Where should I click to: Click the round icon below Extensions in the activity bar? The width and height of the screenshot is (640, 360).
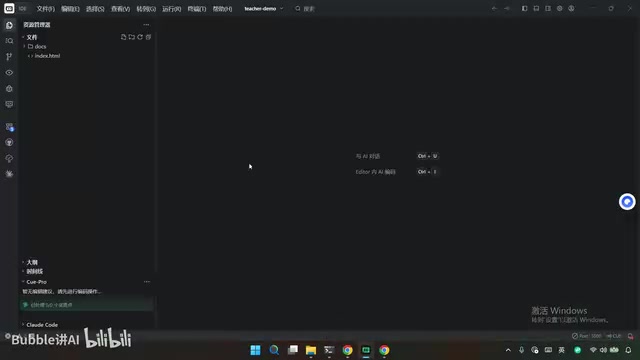(9, 142)
